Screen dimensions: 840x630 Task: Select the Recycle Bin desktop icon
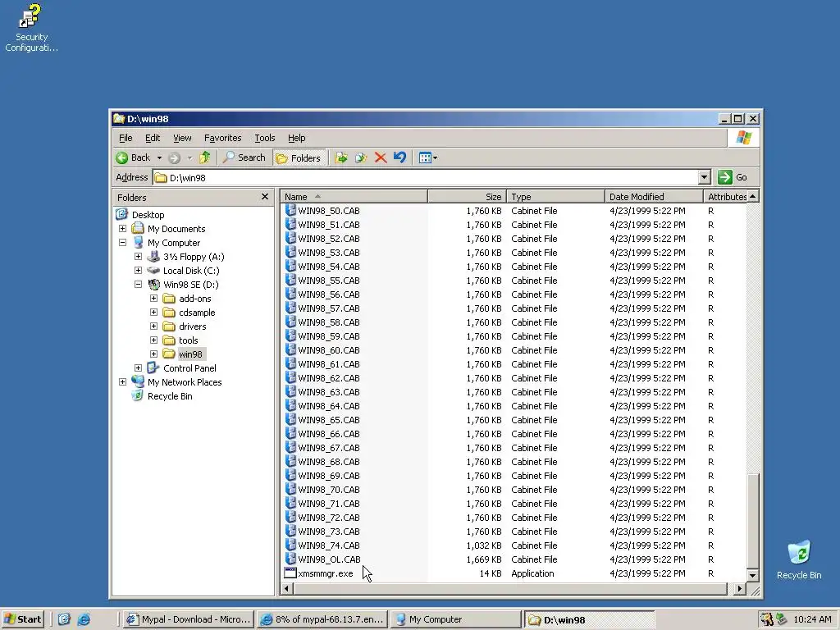click(x=799, y=560)
